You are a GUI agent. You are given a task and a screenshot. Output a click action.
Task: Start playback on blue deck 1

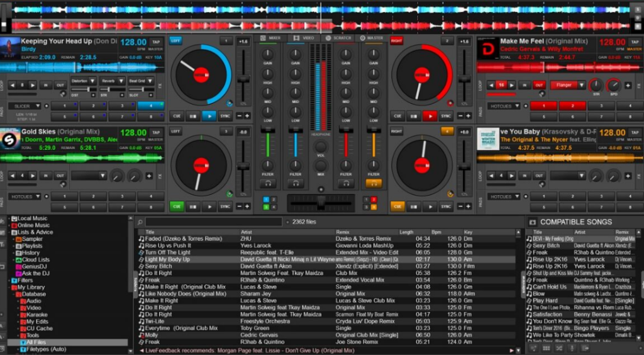pos(209,116)
